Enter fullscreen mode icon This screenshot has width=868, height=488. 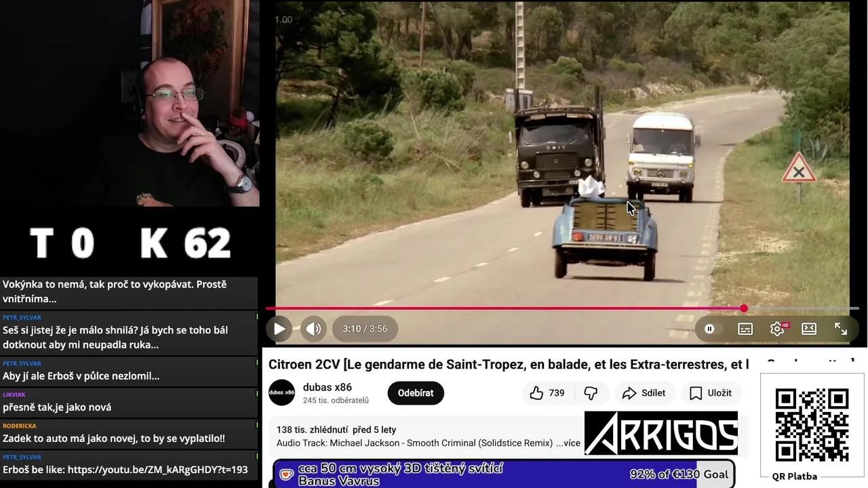[x=841, y=329]
